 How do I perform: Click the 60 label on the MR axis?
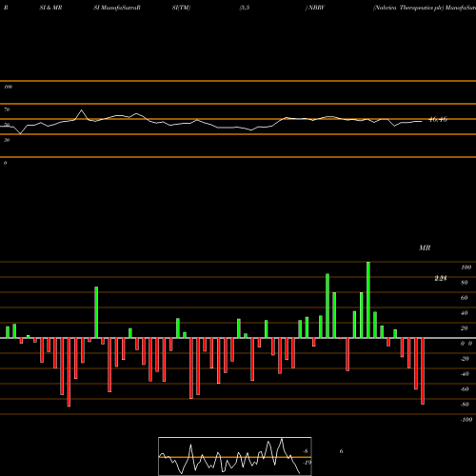[465, 298]
